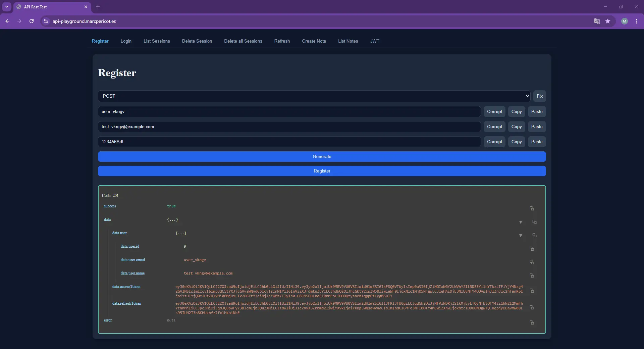The width and height of the screenshot is (644, 349).
Task: Copy the success response value
Action: [532, 208]
